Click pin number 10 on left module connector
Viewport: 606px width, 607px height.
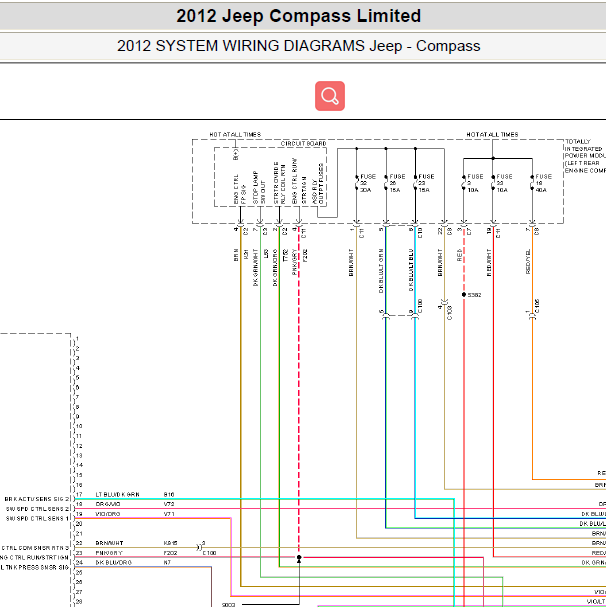[79, 426]
